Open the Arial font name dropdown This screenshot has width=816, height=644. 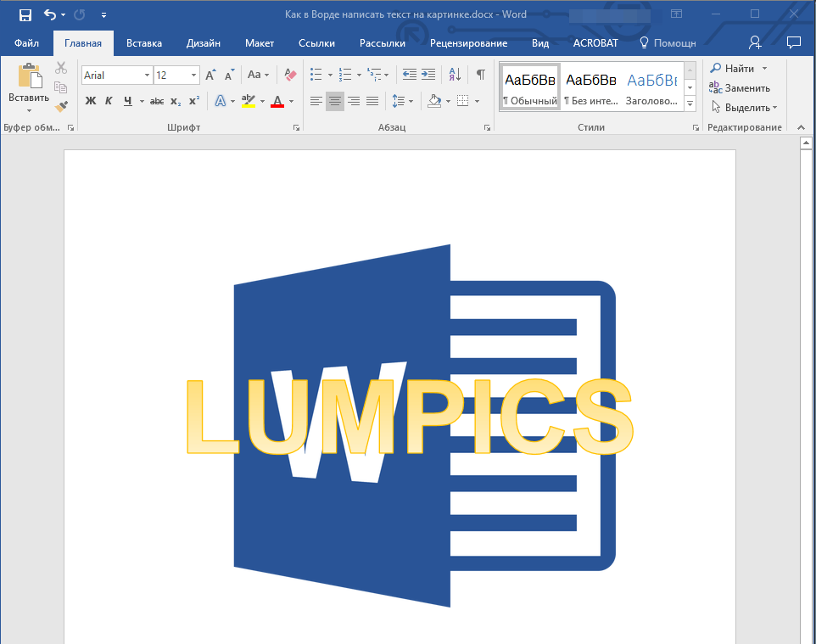[x=147, y=75]
